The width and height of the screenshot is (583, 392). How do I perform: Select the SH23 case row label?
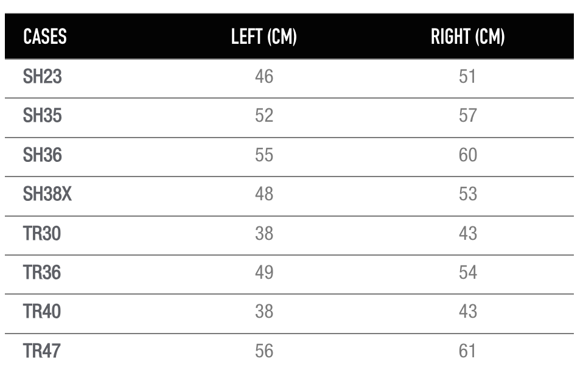point(43,76)
